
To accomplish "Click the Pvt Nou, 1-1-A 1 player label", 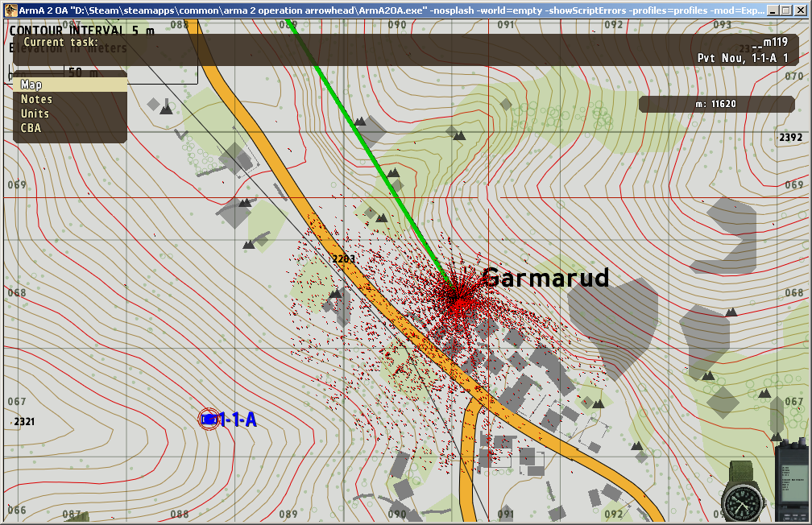I will tap(742, 58).
